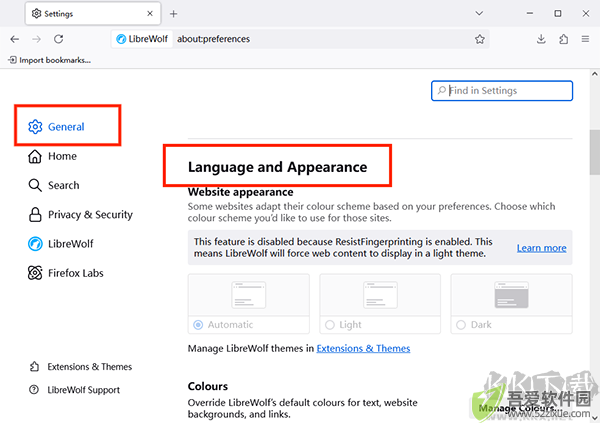Viewport: 600px width, 423px height.
Task: Click the scrollbar up arrow
Action: tap(594, 74)
